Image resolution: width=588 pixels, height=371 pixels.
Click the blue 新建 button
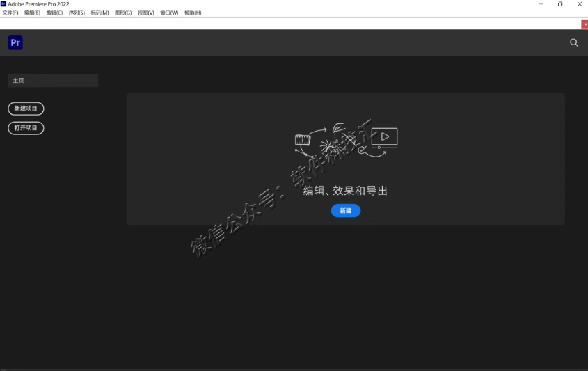pos(345,210)
